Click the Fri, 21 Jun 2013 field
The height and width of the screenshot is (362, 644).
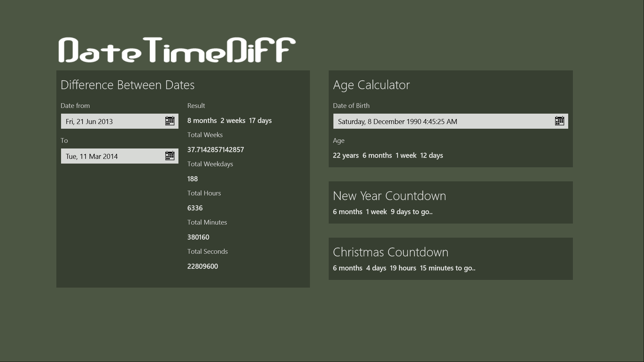pos(112,121)
